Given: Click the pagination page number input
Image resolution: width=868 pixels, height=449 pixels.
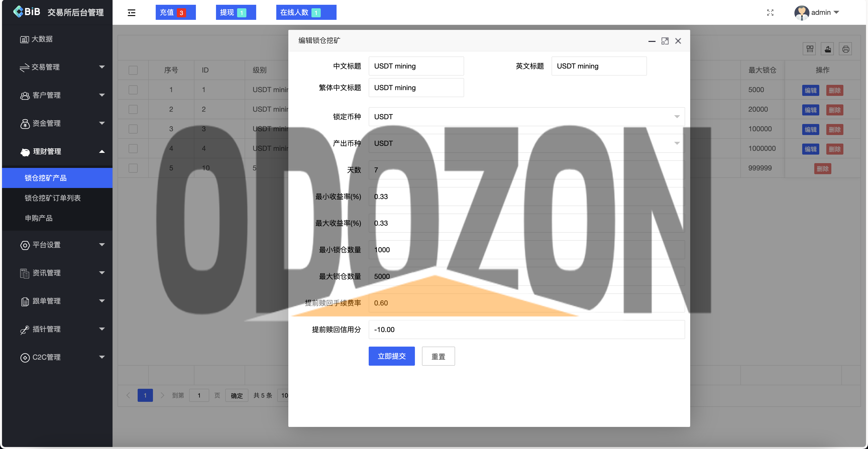Looking at the screenshot, I should [199, 396].
